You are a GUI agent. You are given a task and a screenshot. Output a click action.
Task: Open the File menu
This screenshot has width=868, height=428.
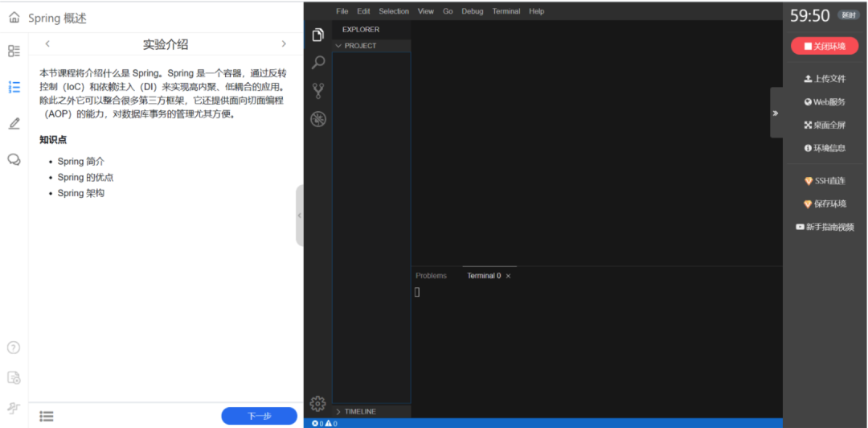click(x=342, y=11)
